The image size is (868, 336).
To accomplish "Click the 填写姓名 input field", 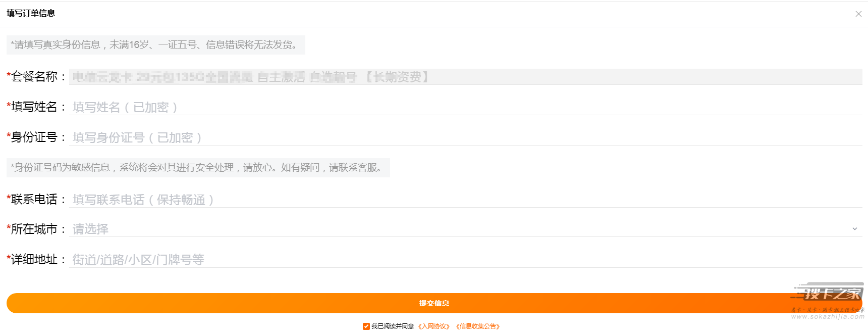I will [465, 107].
